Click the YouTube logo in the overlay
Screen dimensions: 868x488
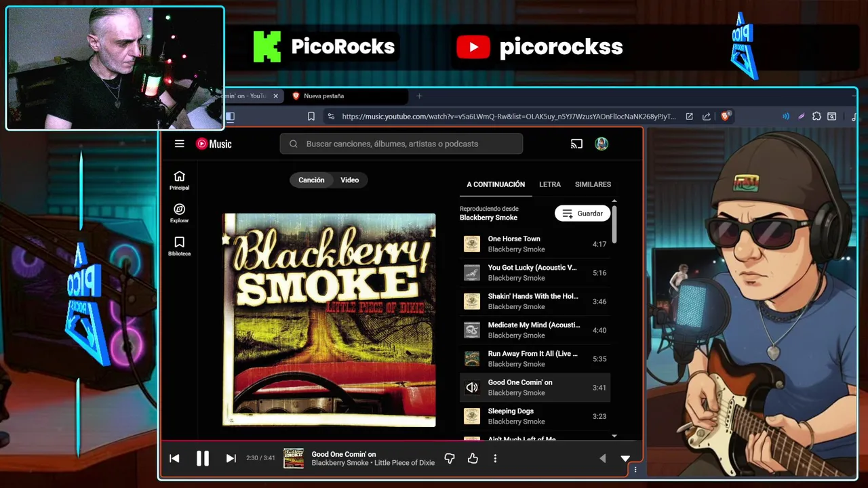[x=473, y=47]
